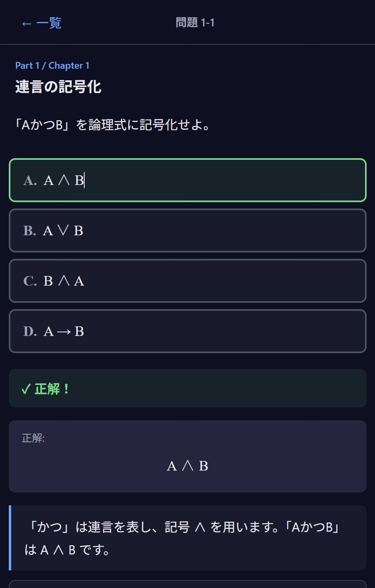Select answer choice A ∨ B
Screen dimensions: 375x588
(188, 230)
